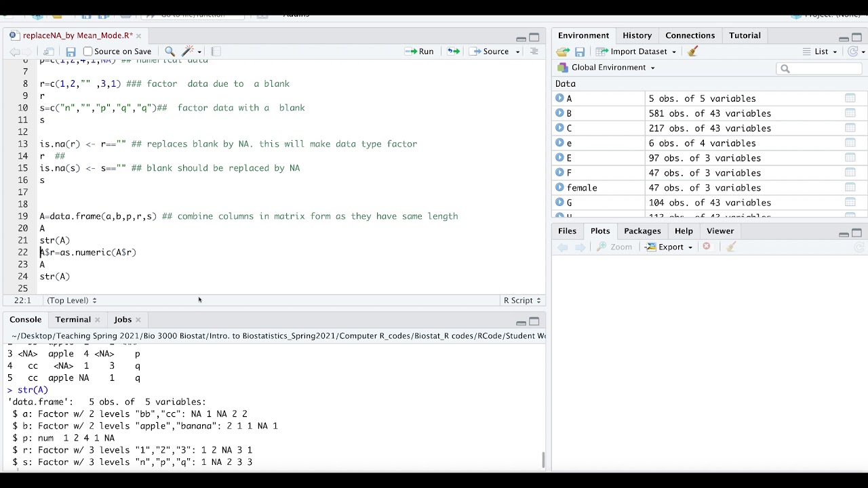The height and width of the screenshot is (488, 868).
Task: Open Top Level scope navigator
Action: pyautogui.click(x=72, y=300)
